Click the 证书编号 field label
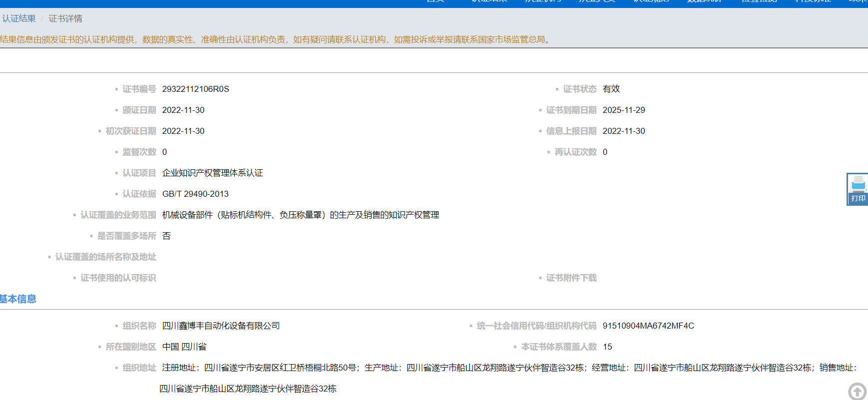Image resolution: width=868 pixels, height=400 pixels. pyautogui.click(x=139, y=89)
